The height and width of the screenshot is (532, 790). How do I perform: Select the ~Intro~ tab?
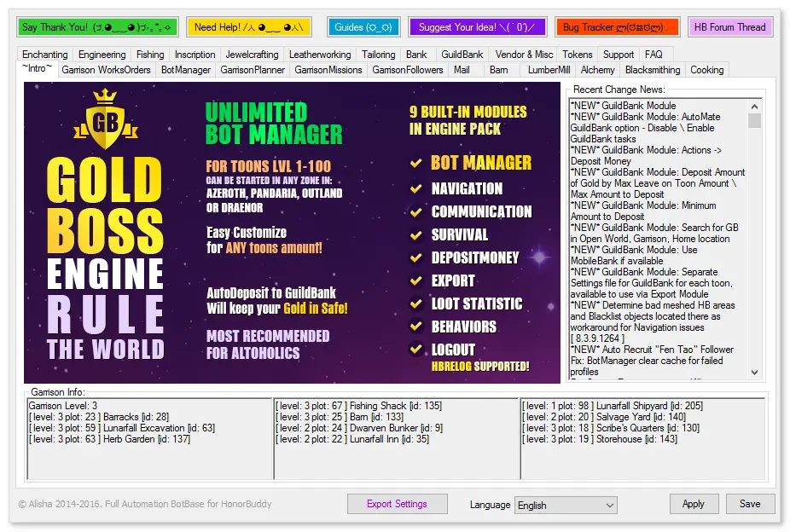[37, 68]
